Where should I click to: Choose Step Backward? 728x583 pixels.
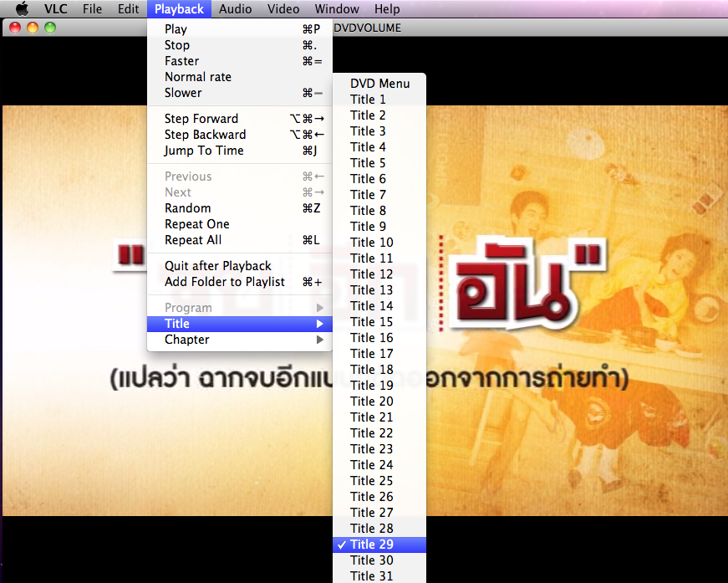click(x=240, y=135)
